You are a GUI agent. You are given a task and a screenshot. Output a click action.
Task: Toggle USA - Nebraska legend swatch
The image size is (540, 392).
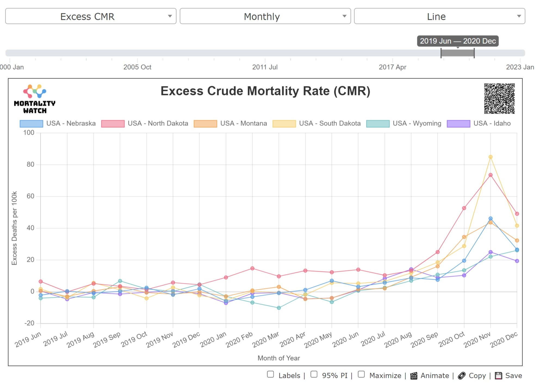click(31, 124)
